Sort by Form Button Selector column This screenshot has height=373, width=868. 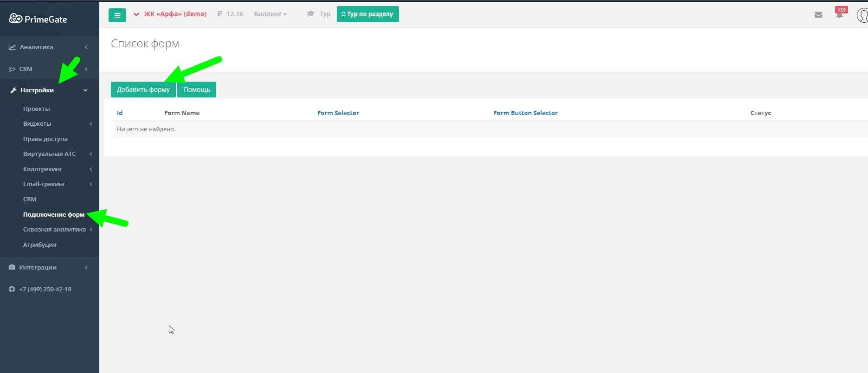(x=526, y=113)
